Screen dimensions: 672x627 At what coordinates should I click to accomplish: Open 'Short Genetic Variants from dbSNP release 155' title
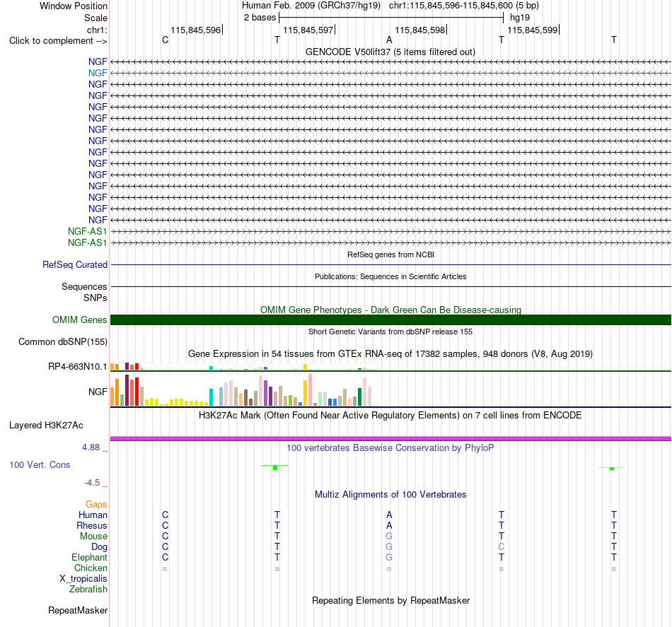coord(390,332)
